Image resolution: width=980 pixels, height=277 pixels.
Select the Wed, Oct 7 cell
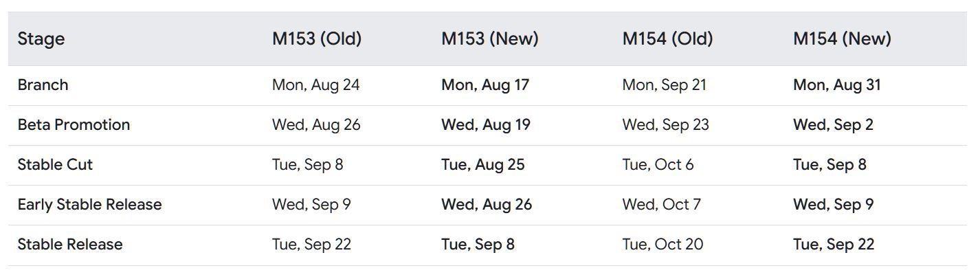[661, 205]
